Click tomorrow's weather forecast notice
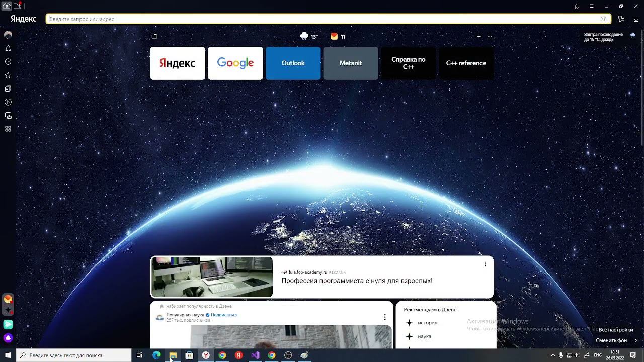The image size is (644, 362). click(610, 37)
